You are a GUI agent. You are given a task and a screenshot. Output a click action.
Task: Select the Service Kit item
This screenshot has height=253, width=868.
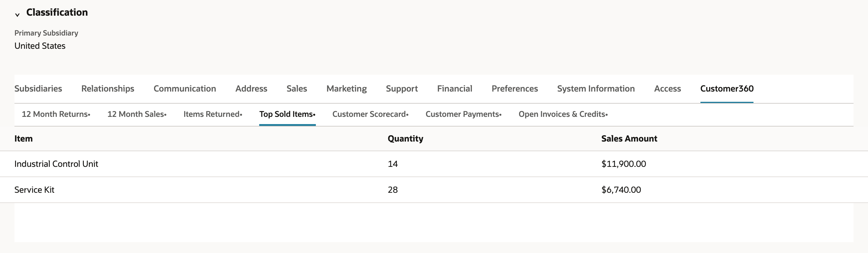(34, 190)
